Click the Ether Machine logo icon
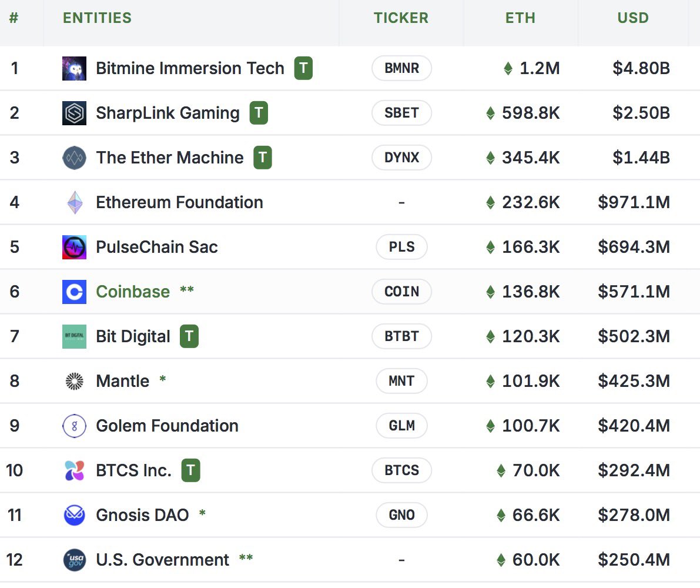The image size is (700, 588). [x=74, y=158]
